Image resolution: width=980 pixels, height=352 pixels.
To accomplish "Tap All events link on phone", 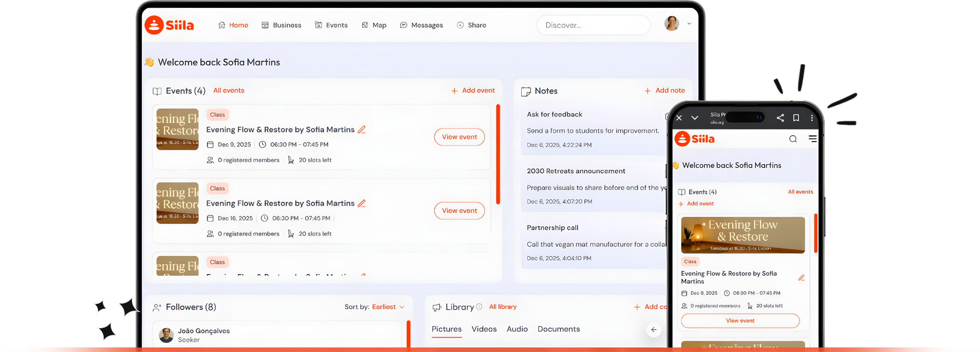I will (801, 192).
